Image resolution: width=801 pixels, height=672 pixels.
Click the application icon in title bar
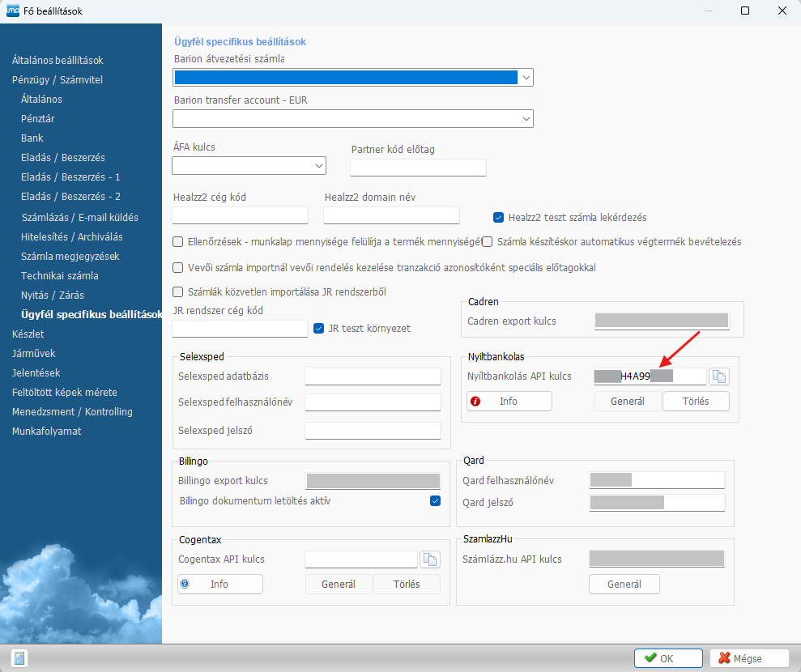click(x=10, y=11)
